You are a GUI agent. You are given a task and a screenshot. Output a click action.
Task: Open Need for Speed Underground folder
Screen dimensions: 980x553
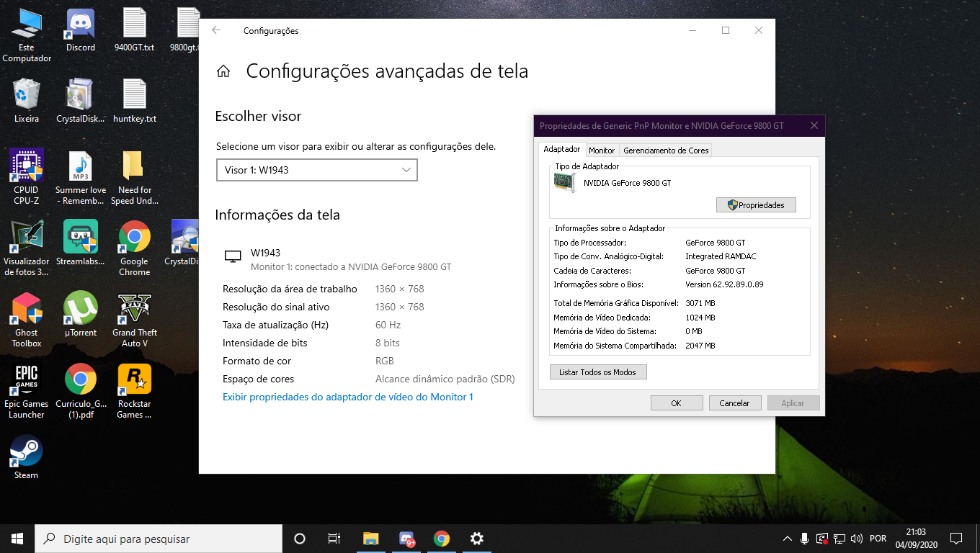(x=134, y=177)
